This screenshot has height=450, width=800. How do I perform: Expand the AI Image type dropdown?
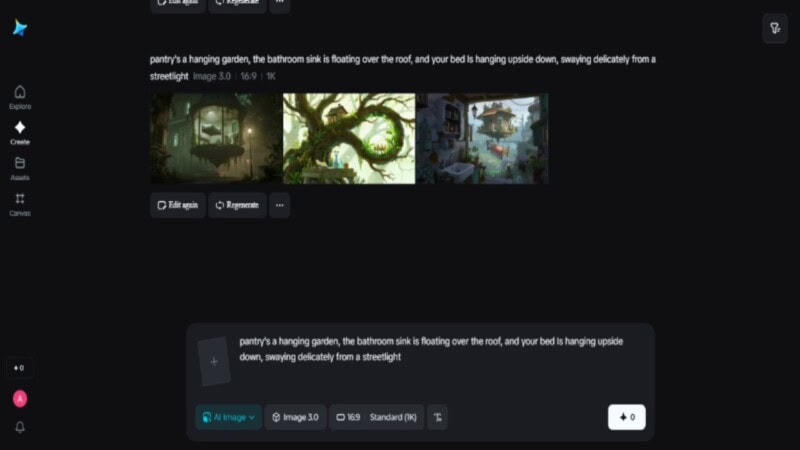[x=228, y=417]
